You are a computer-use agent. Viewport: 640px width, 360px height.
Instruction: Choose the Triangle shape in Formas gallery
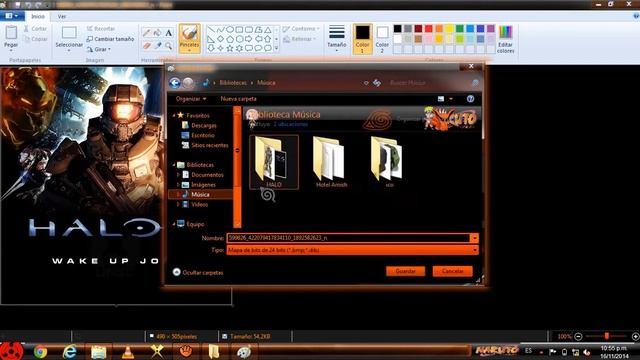coord(268,30)
